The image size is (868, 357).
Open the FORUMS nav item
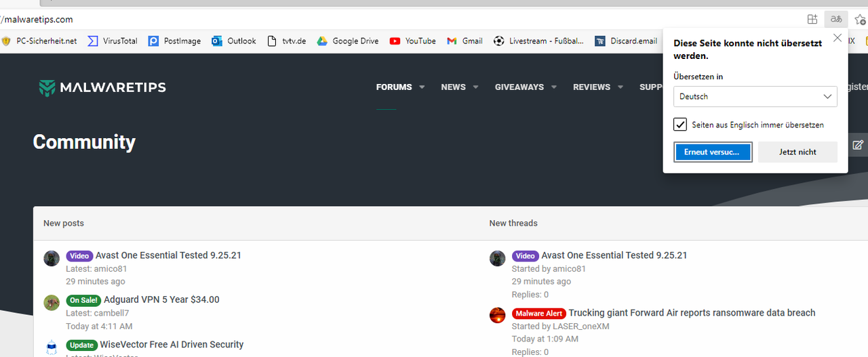coord(394,87)
